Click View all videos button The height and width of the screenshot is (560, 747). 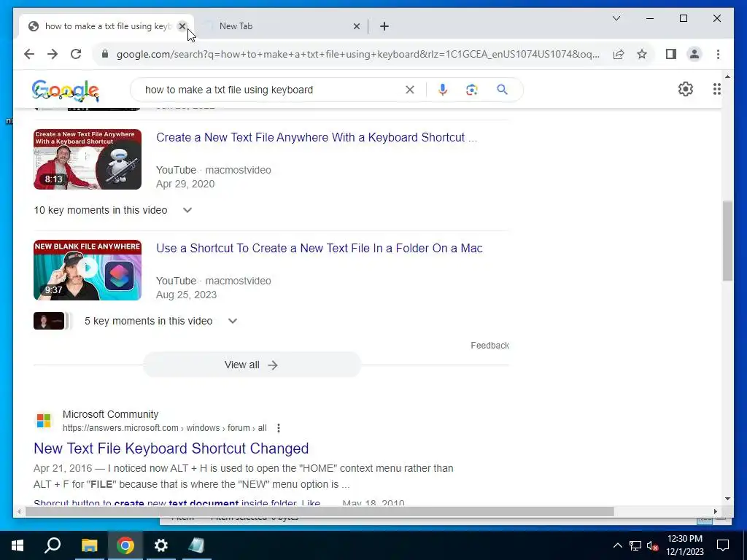[252, 365]
